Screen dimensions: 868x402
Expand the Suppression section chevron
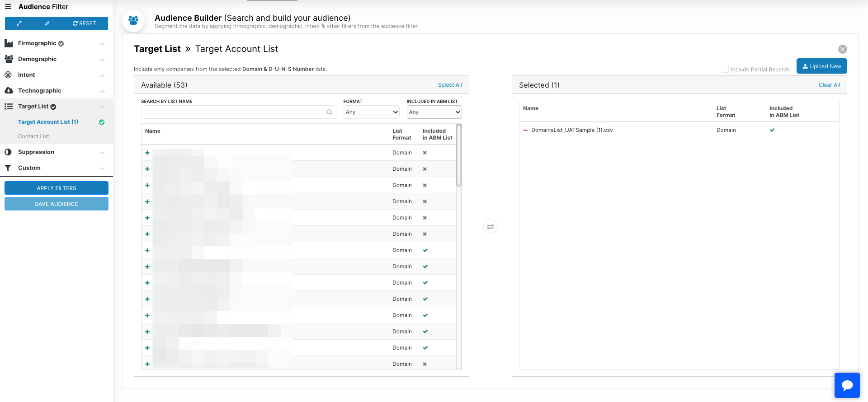coord(102,153)
